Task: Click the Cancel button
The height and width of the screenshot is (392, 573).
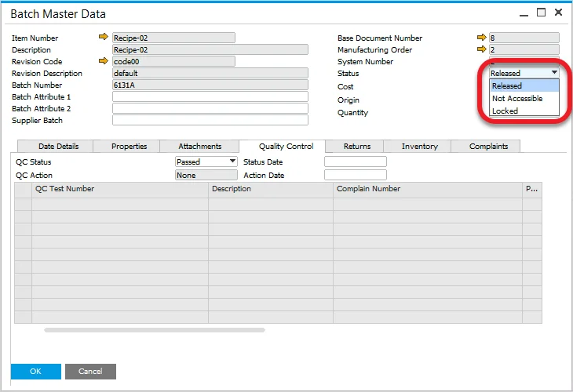Action: [x=90, y=372]
